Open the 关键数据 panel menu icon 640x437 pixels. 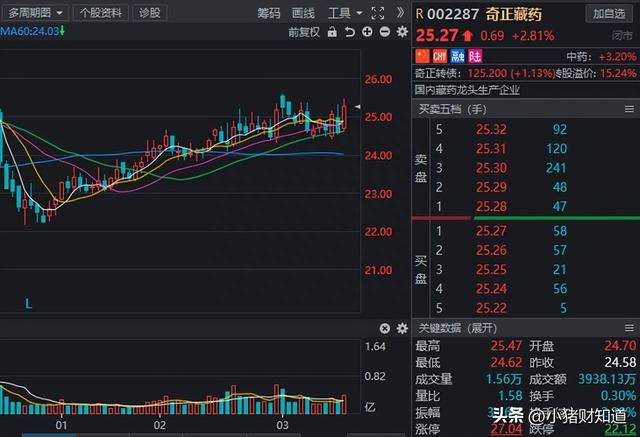629,328
